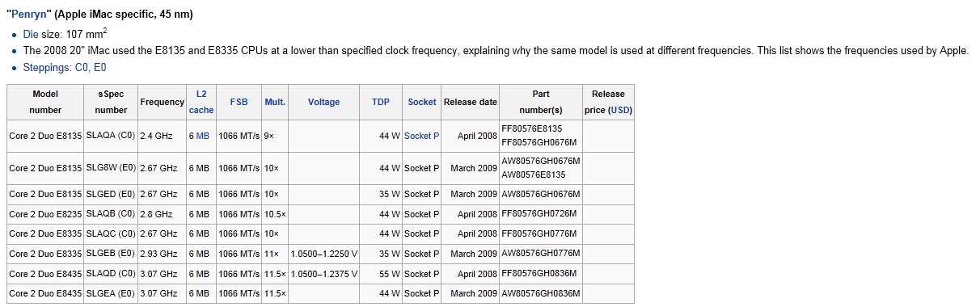The image size is (980, 307).
Task: Open the Voltage column header link
Action: coord(323,102)
